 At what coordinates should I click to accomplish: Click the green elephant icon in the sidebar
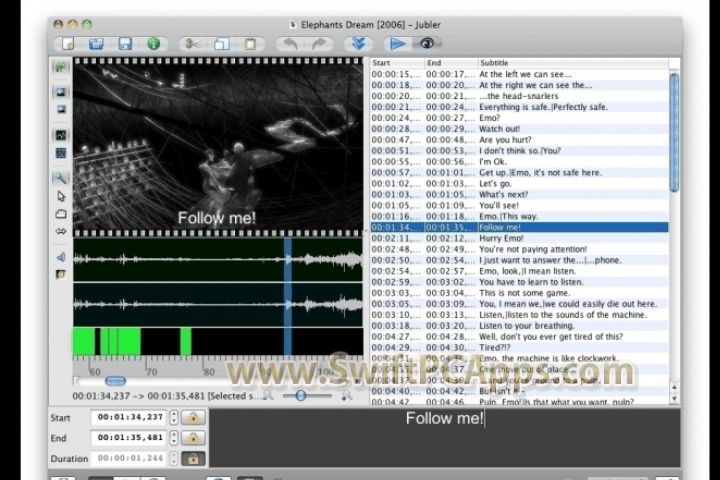(61, 67)
